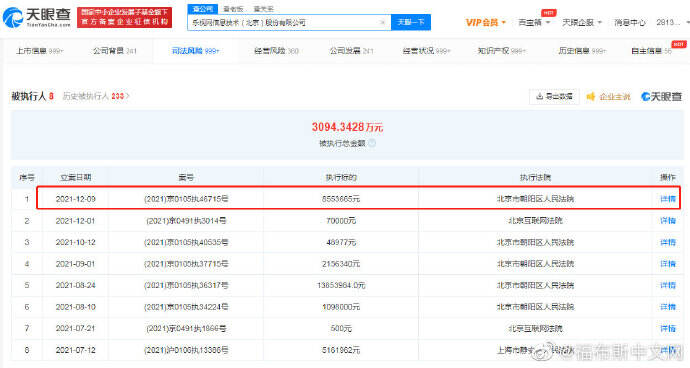This screenshot has width=690, height=368.
Task: Open the 司法风险 tab
Action: tap(195, 51)
